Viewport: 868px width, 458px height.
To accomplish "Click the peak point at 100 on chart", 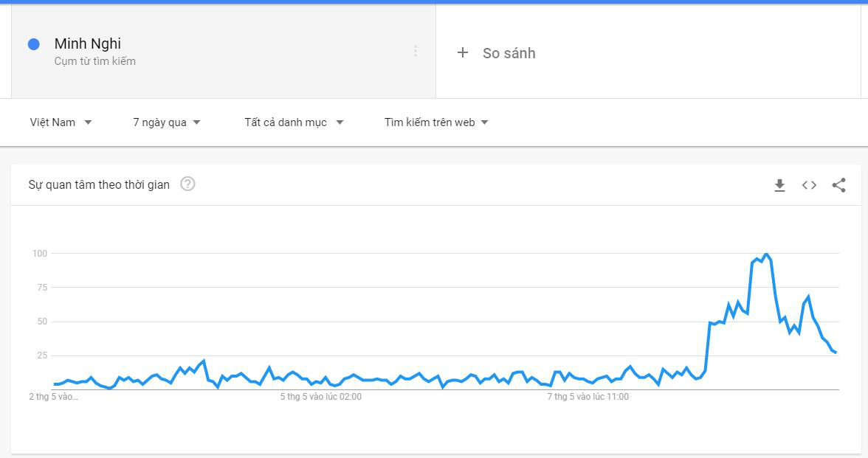I will [766, 254].
